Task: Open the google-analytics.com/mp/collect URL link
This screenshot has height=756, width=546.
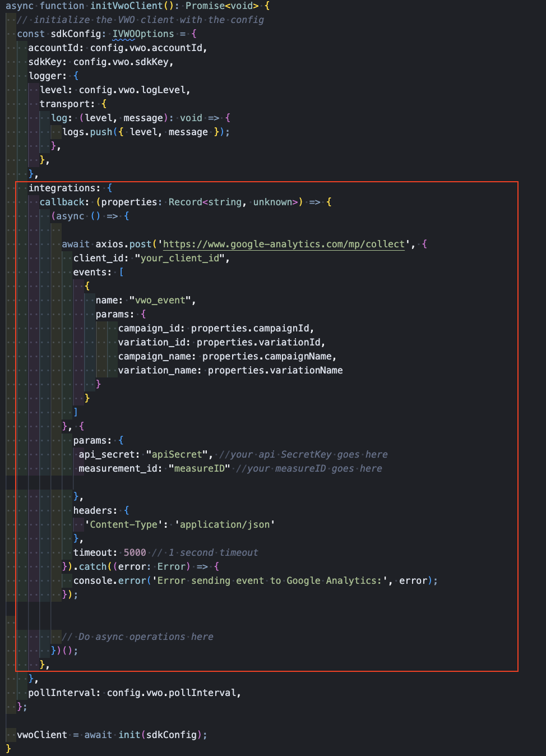Action: pos(284,244)
